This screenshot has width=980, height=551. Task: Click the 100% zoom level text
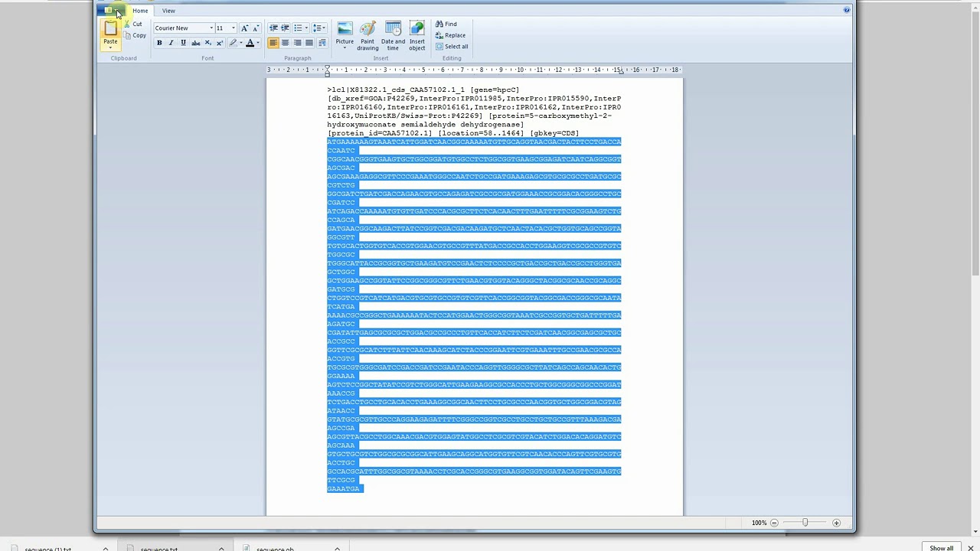(x=759, y=523)
